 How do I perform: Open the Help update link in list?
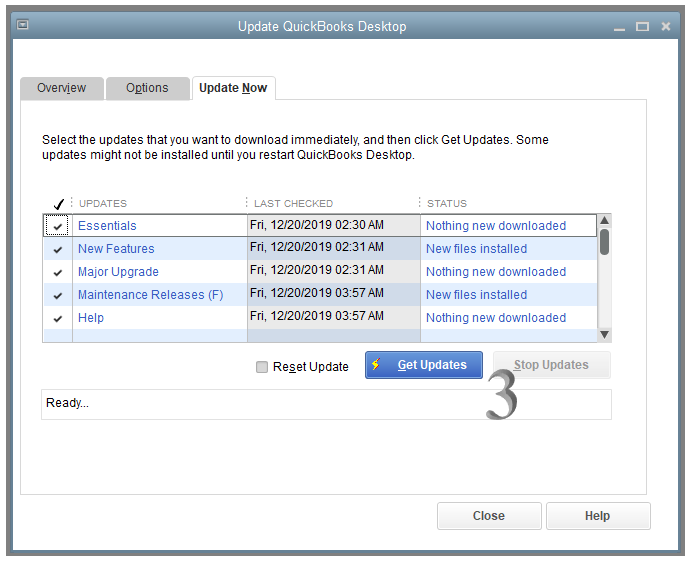click(91, 317)
